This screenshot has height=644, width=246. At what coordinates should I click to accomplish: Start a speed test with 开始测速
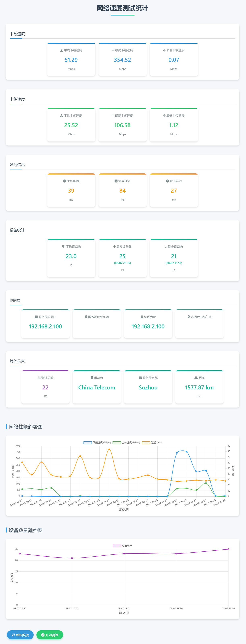[50, 635]
